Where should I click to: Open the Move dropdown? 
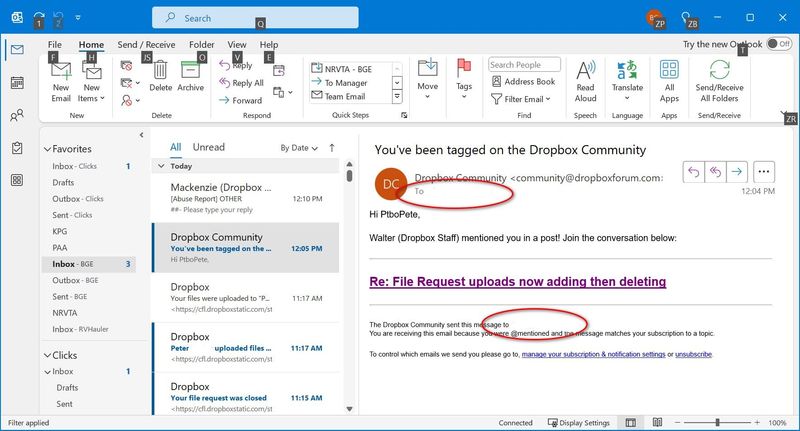(428, 79)
